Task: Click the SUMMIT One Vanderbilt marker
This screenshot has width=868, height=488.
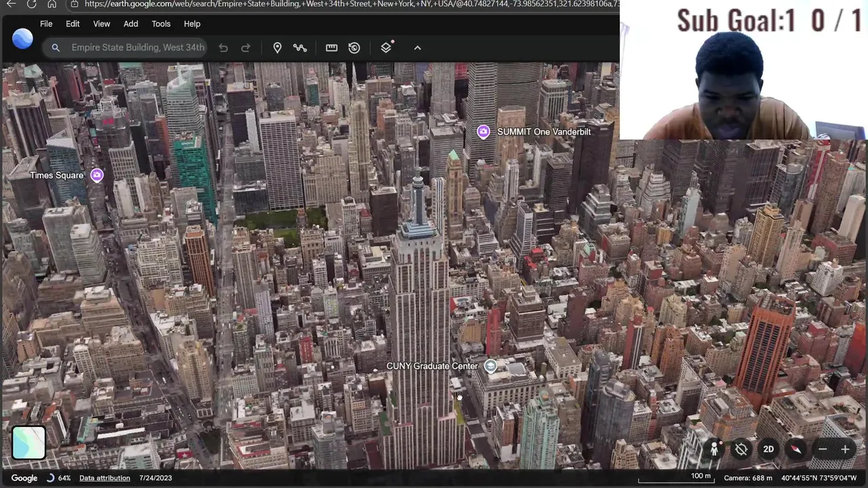Action: coord(484,132)
